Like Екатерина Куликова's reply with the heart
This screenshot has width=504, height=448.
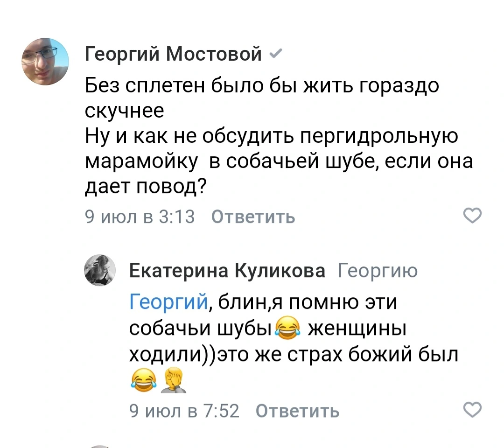pos(472,409)
